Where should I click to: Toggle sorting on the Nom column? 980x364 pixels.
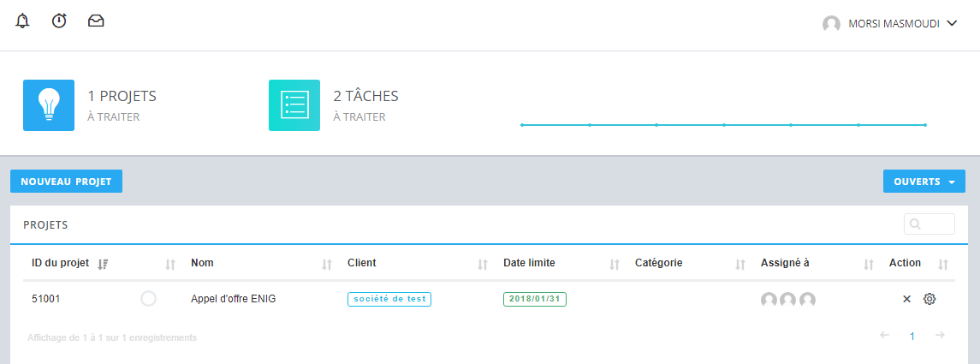[327, 265]
